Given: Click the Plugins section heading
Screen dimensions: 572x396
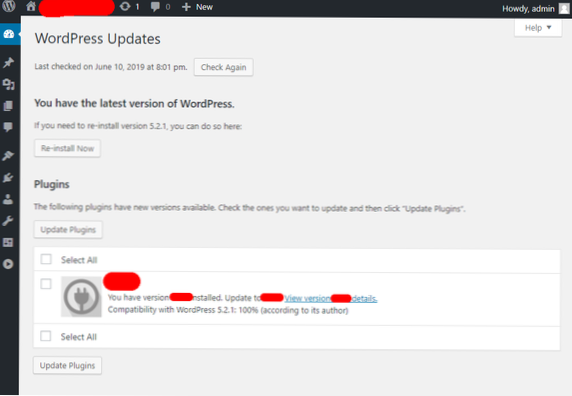Looking at the screenshot, I should [x=51, y=184].
